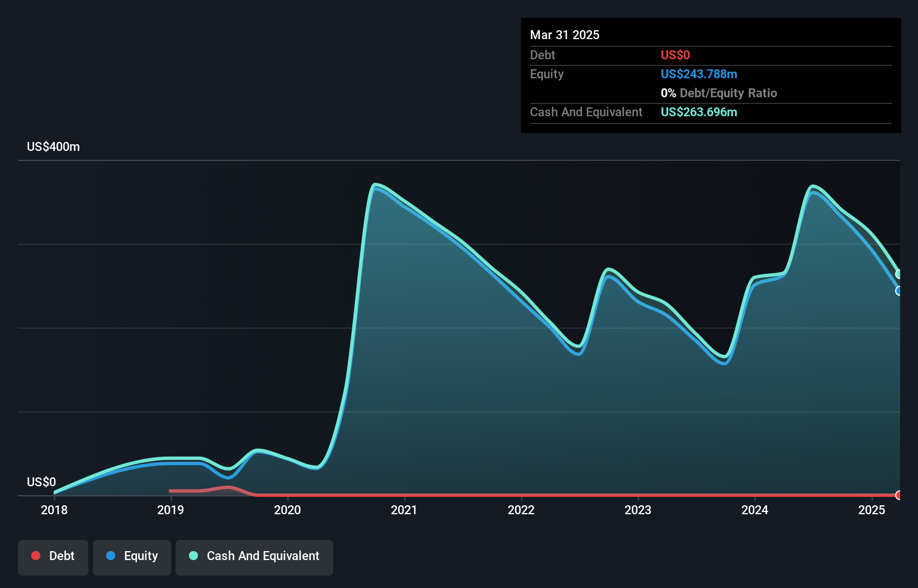Click the Cash And Equivalent tooltip label
This screenshot has height=588, width=918.
click(x=586, y=112)
